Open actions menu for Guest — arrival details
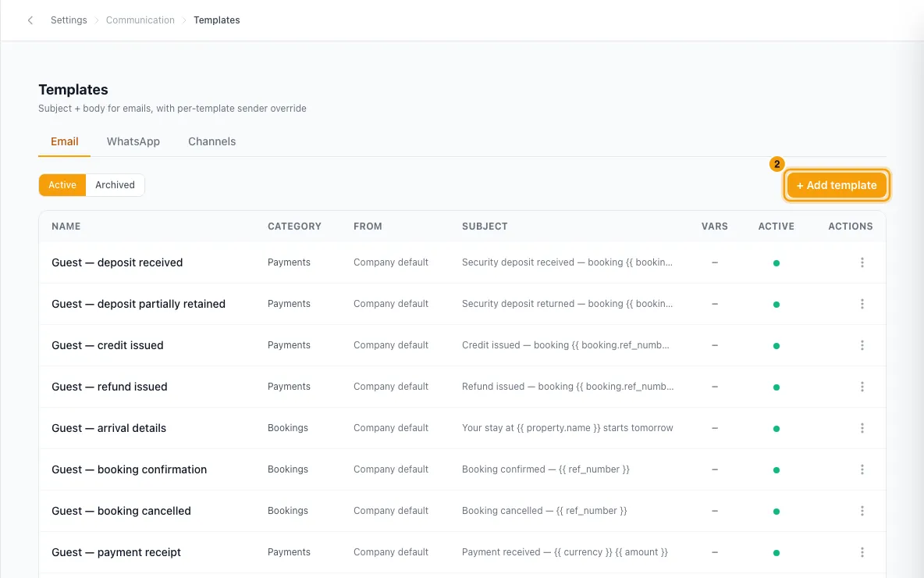Screen dimensions: 924x578 (862, 428)
